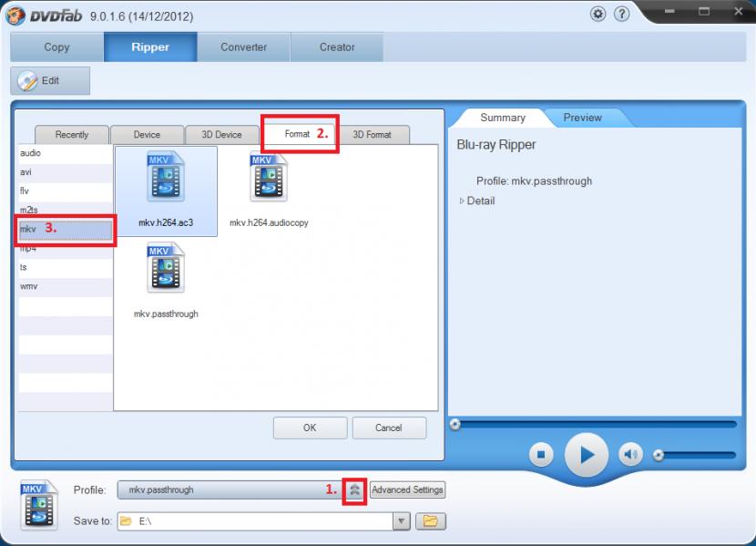This screenshot has height=546, width=756.
Task: Click the playback seek slider handle
Action: [455, 425]
